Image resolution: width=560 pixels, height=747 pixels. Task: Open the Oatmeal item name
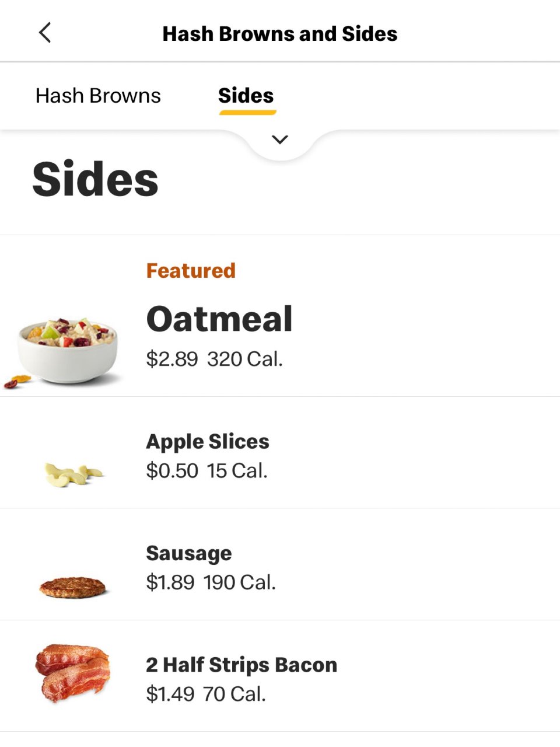(x=219, y=319)
